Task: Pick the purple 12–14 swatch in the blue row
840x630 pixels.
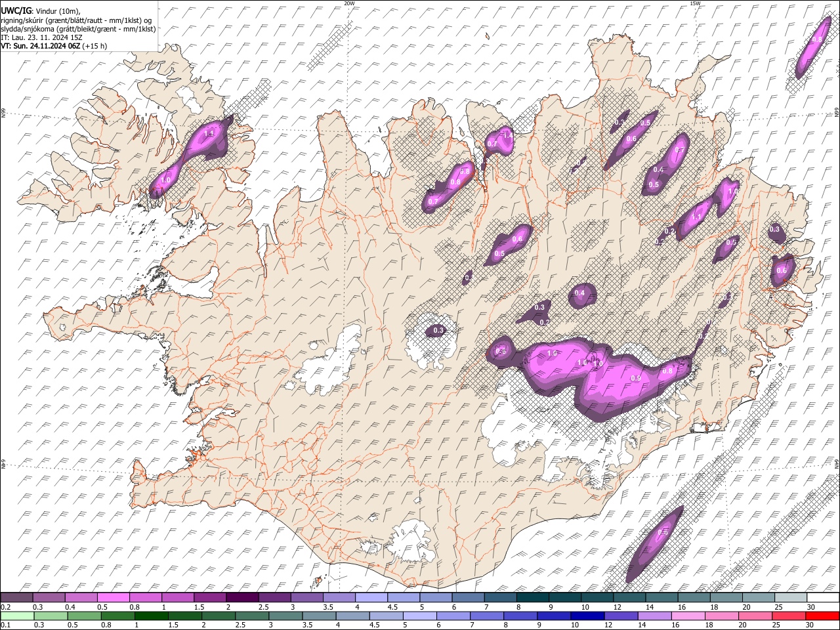Action: [x=621, y=616]
